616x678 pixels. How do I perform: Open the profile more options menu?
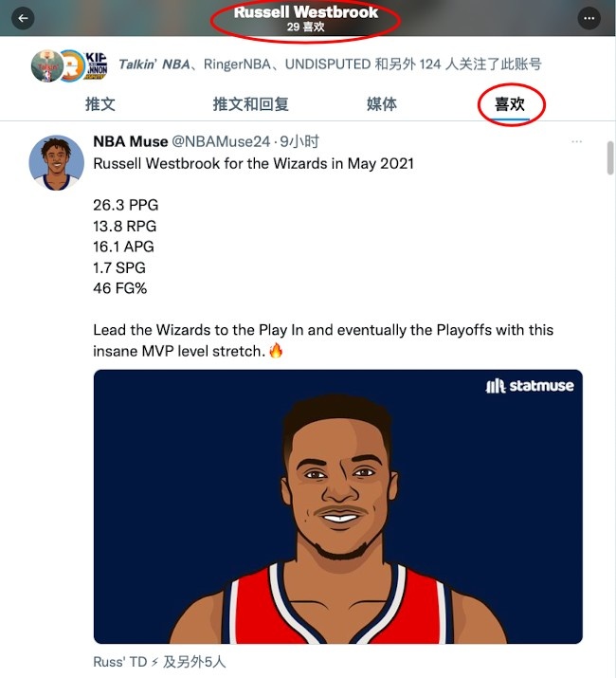pyautogui.click(x=589, y=18)
